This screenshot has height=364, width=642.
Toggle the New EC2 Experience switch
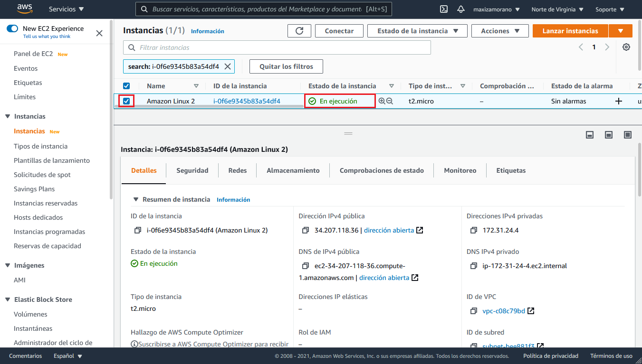click(12, 28)
